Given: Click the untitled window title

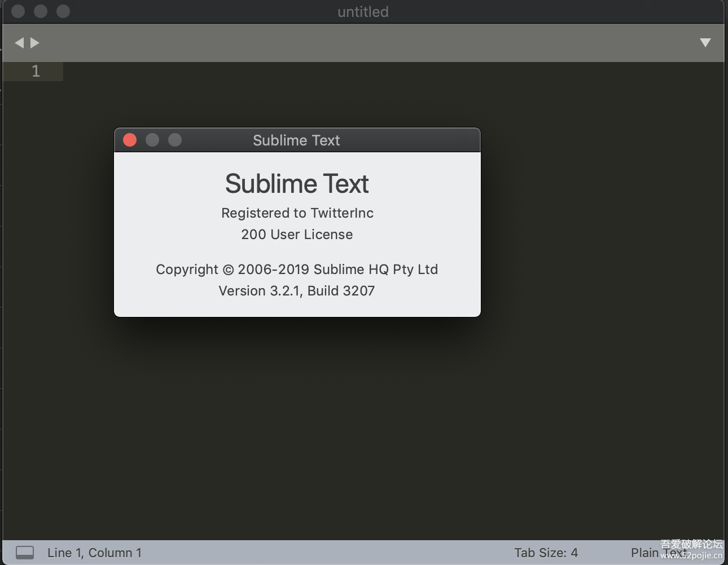Looking at the screenshot, I should click(x=363, y=12).
